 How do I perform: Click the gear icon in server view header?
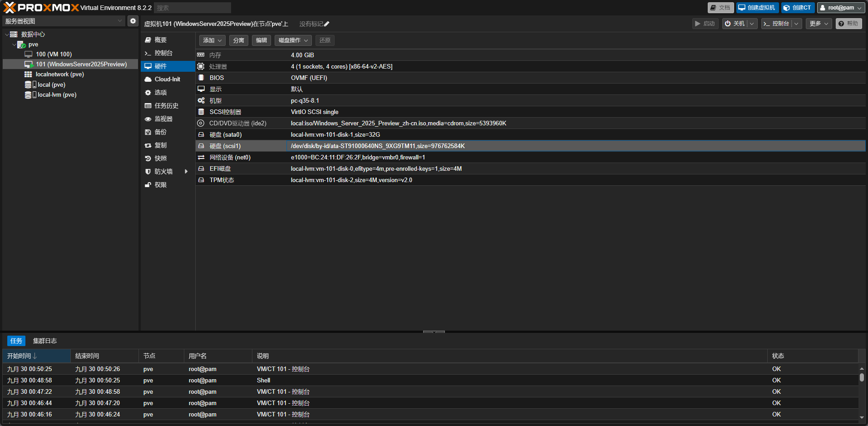click(x=133, y=21)
